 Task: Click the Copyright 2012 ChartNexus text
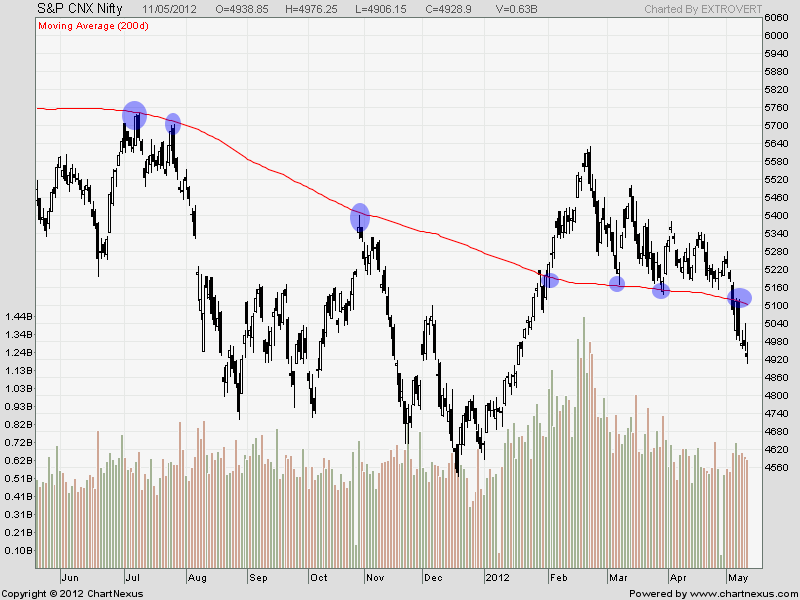72,593
